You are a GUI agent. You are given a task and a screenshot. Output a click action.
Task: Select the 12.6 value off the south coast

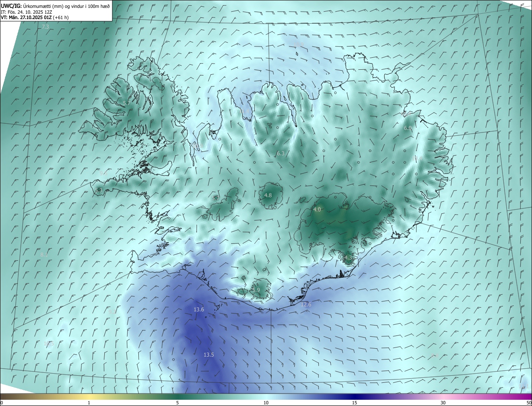pyautogui.click(x=306, y=305)
